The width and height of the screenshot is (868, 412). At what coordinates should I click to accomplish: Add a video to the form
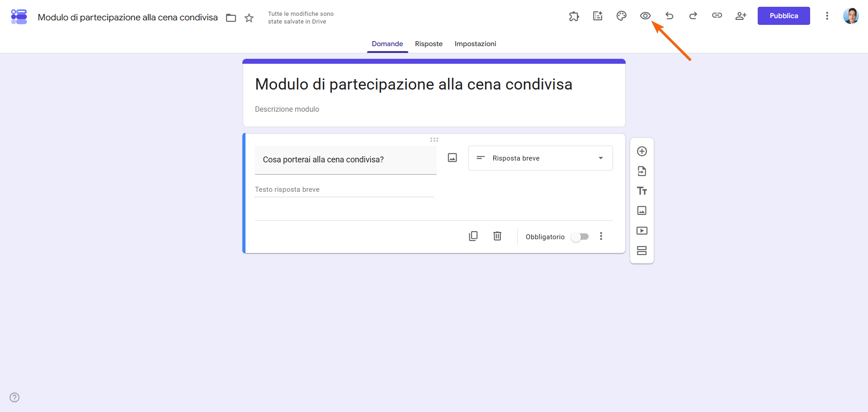pos(642,231)
